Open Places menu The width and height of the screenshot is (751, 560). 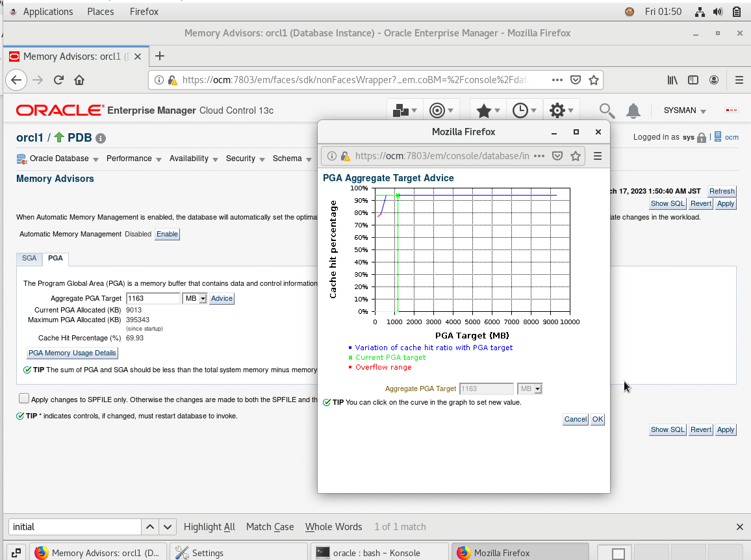coord(101,12)
